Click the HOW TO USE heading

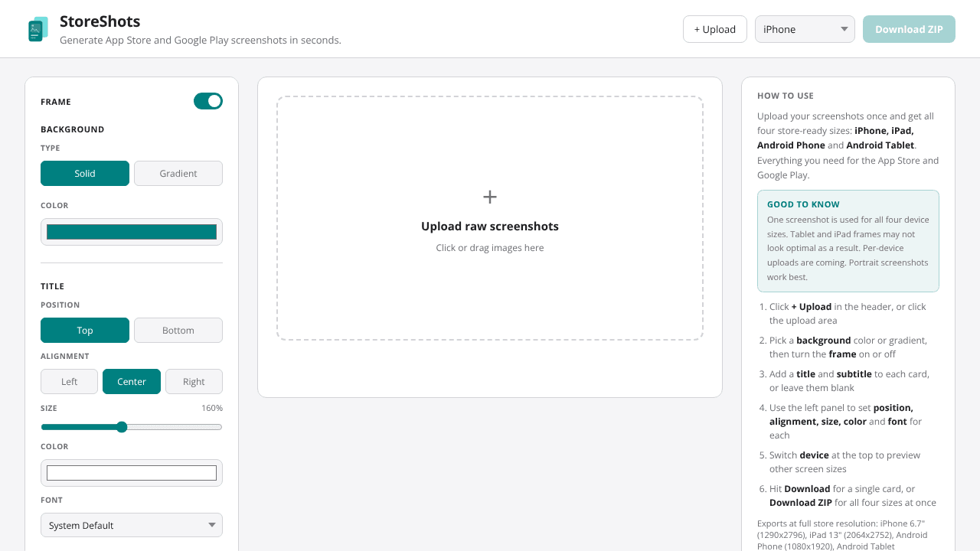[x=786, y=96]
